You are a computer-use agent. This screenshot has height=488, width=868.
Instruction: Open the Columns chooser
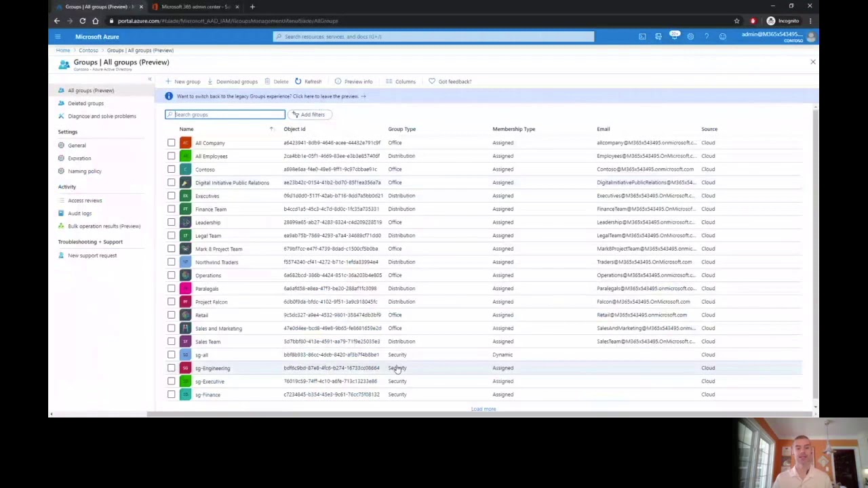(401, 81)
